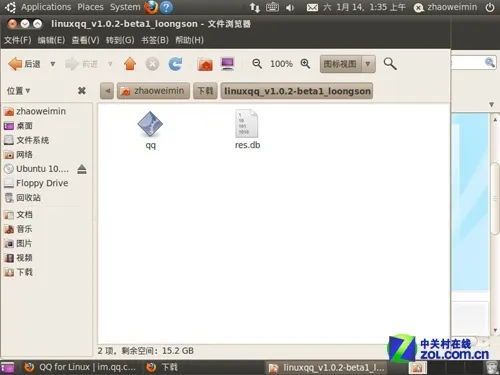Open the back history dropdown arrow
Screen dimensions: 500x375
tap(53, 64)
